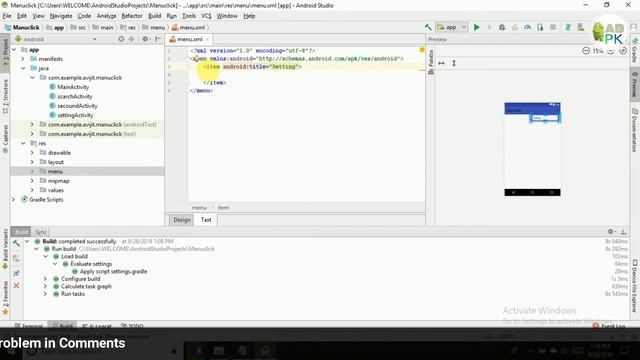Close build output with red X

click(x=16, y=286)
